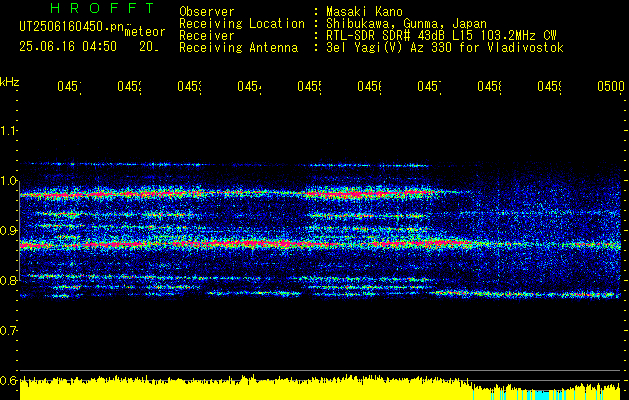Click antenna text 3el Yagi(V) Az 330
This screenshot has width=629, height=400.
[x=391, y=48]
